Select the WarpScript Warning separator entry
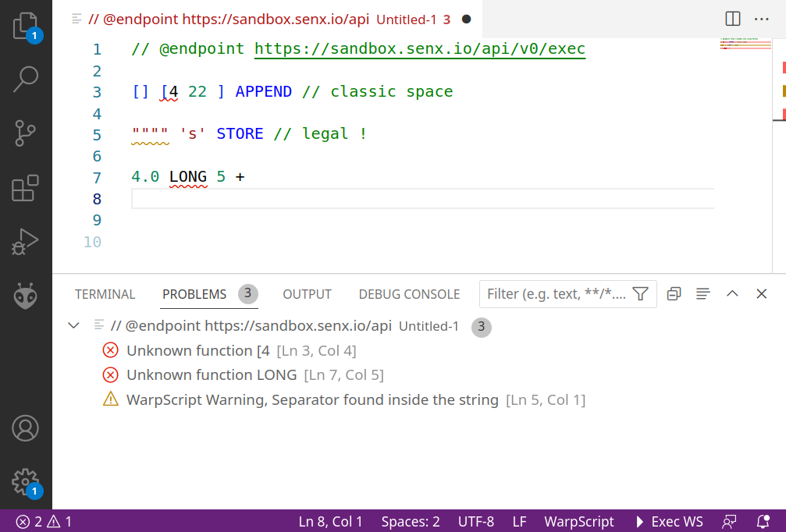 point(418,399)
